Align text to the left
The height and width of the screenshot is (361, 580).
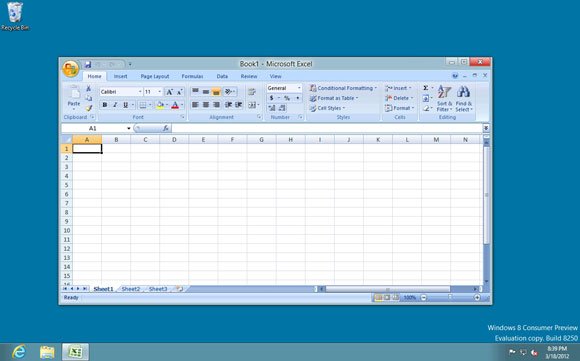pyautogui.click(x=195, y=105)
